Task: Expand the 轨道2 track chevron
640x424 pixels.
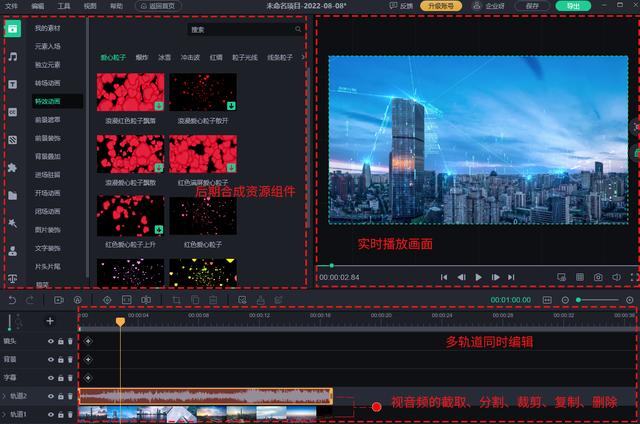Action: click(x=4, y=396)
